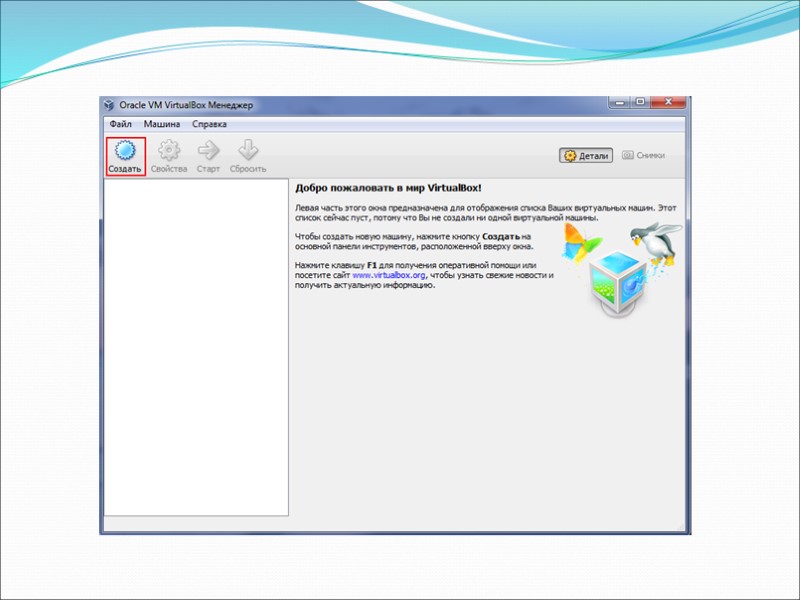This screenshot has height=600, width=800.
Task: Follow the www.virtualbox.org link
Action: 388,275
